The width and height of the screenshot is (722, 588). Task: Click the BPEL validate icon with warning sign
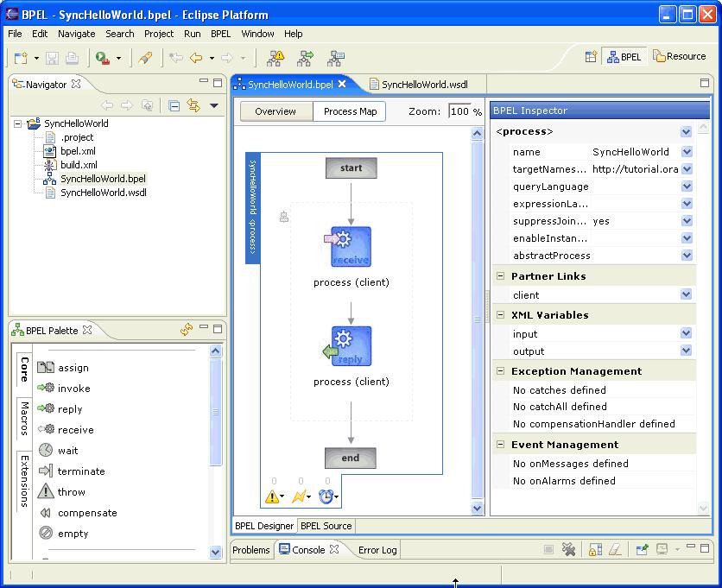coord(276,58)
